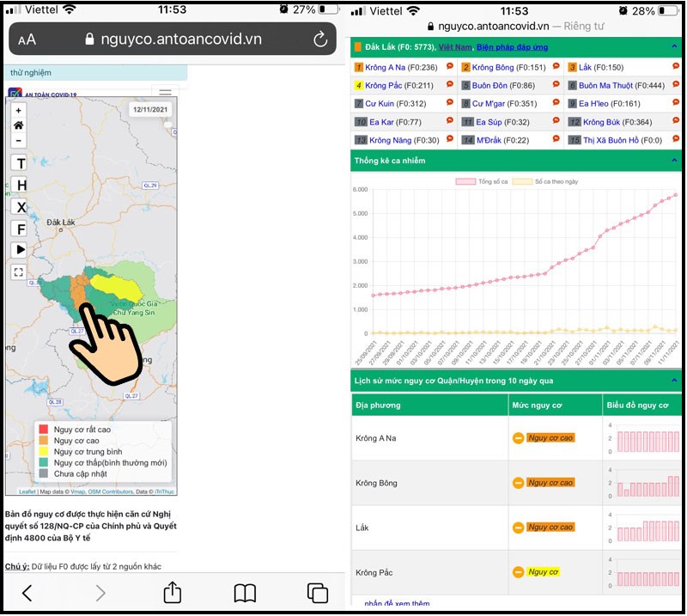Tap the Krông Pắc row label
Viewport: 687px width, 616px height.
(x=374, y=572)
